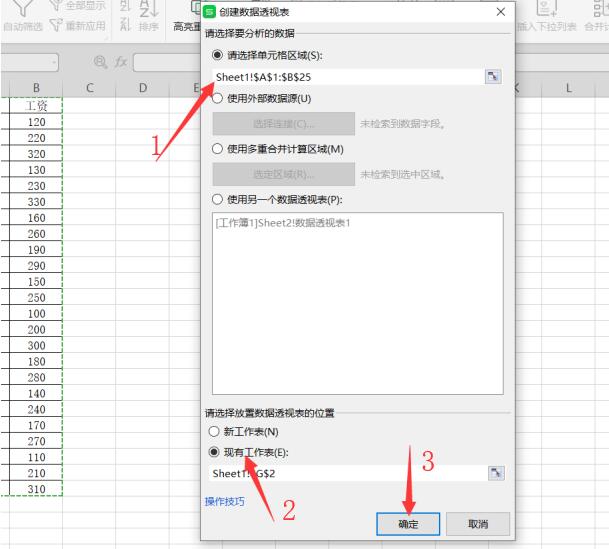Click the fx insert function icon
Screen dimensions: 609x549
[122, 64]
